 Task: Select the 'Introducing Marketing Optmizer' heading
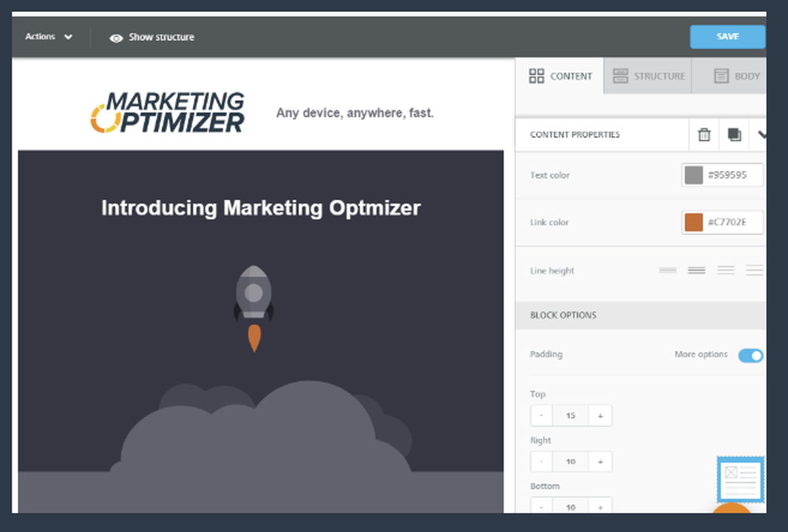pyautogui.click(x=261, y=207)
